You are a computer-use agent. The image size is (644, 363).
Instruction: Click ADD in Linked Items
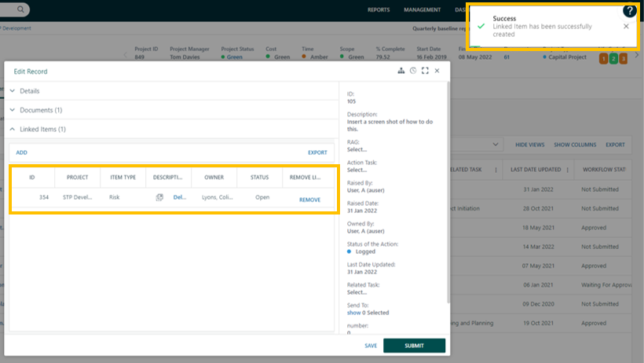21,152
